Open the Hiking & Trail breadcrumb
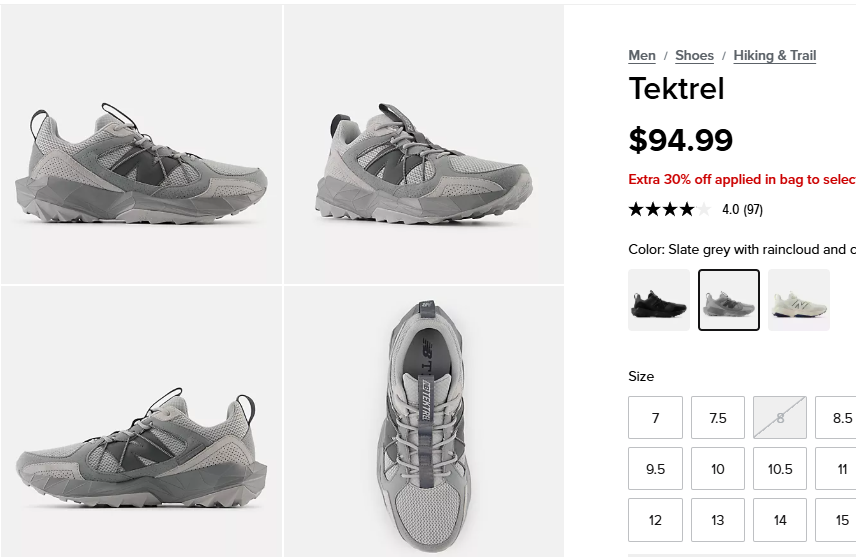This screenshot has height=557, width=856. tap(774, 56)
